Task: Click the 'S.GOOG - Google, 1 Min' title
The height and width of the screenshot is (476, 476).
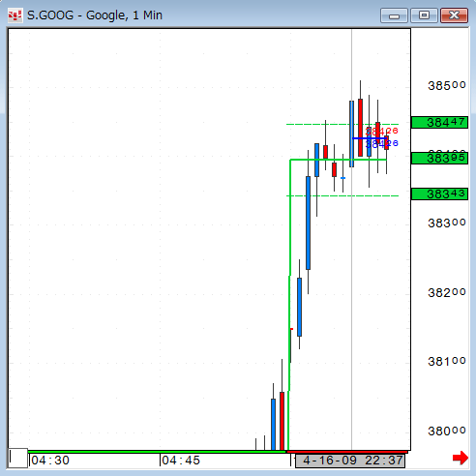Action: pyautogui.click(x=95, y=15)
